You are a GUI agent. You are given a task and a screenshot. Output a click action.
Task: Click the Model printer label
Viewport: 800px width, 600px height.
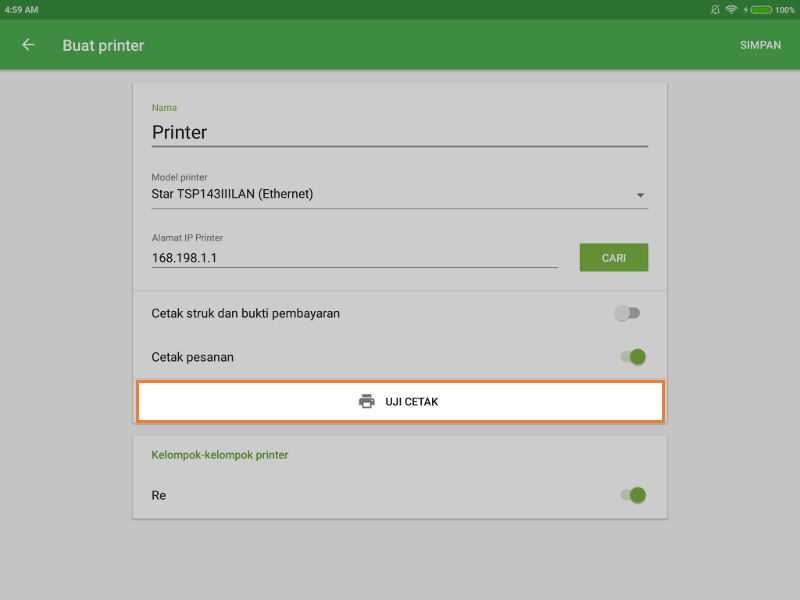click(179, 177)
